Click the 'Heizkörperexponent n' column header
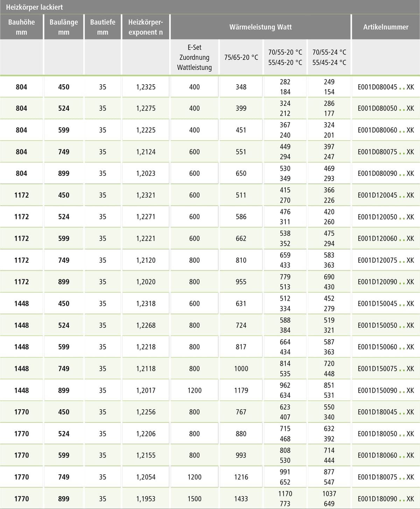Viewport: 420px width, 509px height. pos(146,27)
